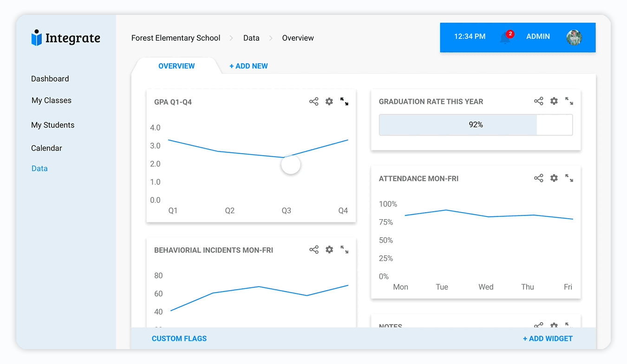Expand the Attendance Mon-Fri widget

(x=569, y=178)
